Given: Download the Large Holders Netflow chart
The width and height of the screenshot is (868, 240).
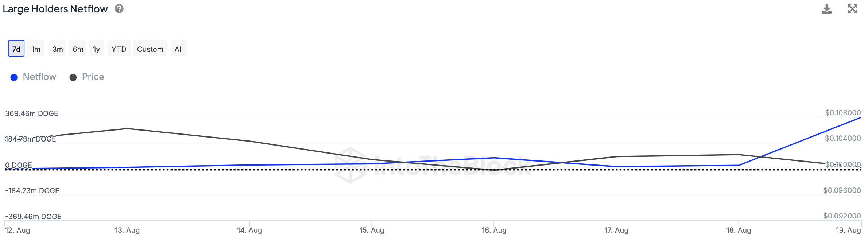Looking at the screenshot, I should pos(826,9).
